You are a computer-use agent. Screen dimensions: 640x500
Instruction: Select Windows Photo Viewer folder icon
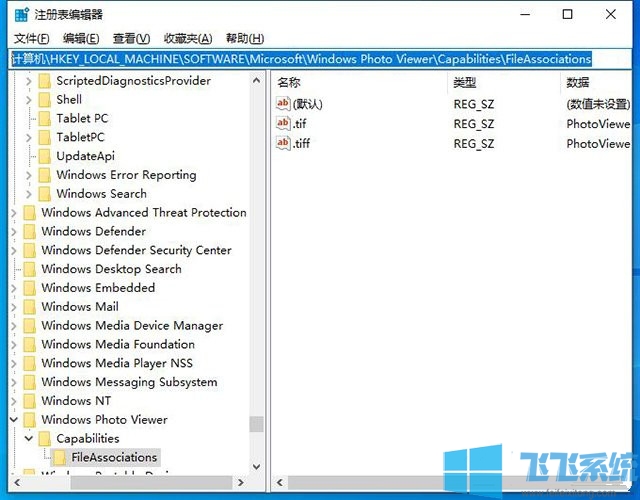pyautogui.click(x=29, y=420)
